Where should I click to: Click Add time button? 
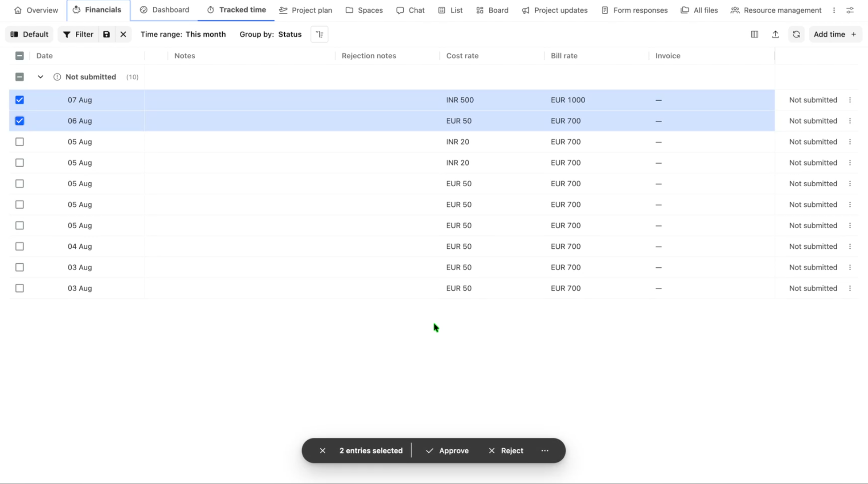(x=835, y=34)
